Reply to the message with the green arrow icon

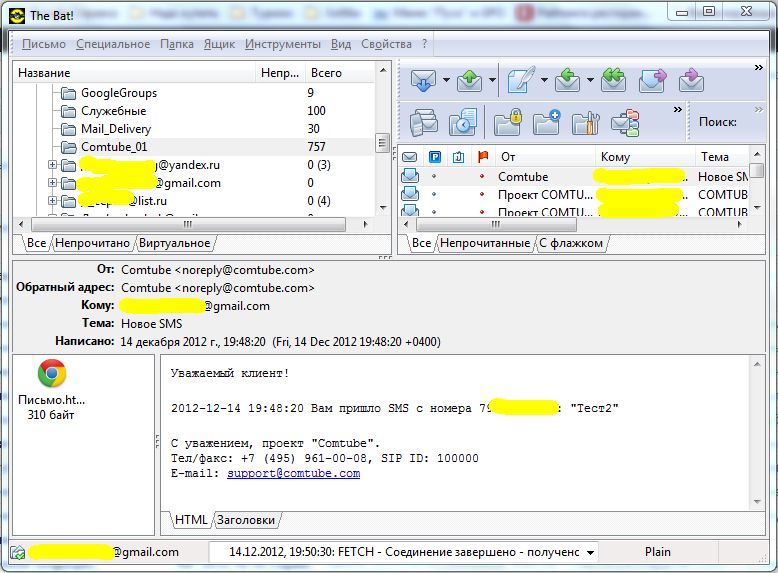point(567,80)
